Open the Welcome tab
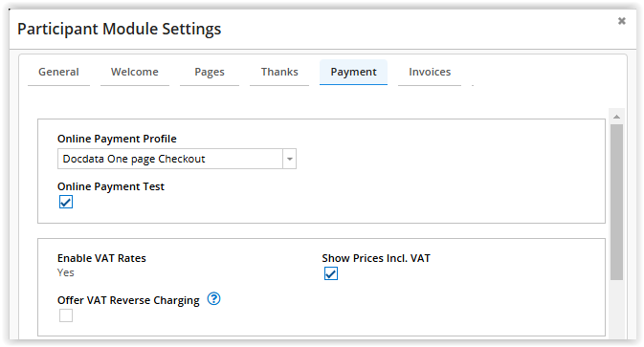This screenshot has height=347, width=644. pyautogui.click(x=135, y=73)
